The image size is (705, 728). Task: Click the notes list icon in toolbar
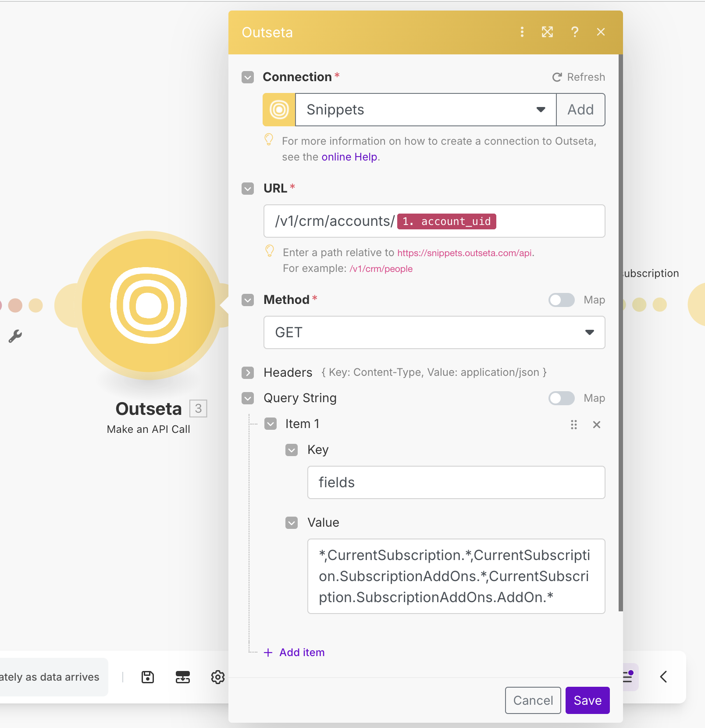click(x=628, y=677)
